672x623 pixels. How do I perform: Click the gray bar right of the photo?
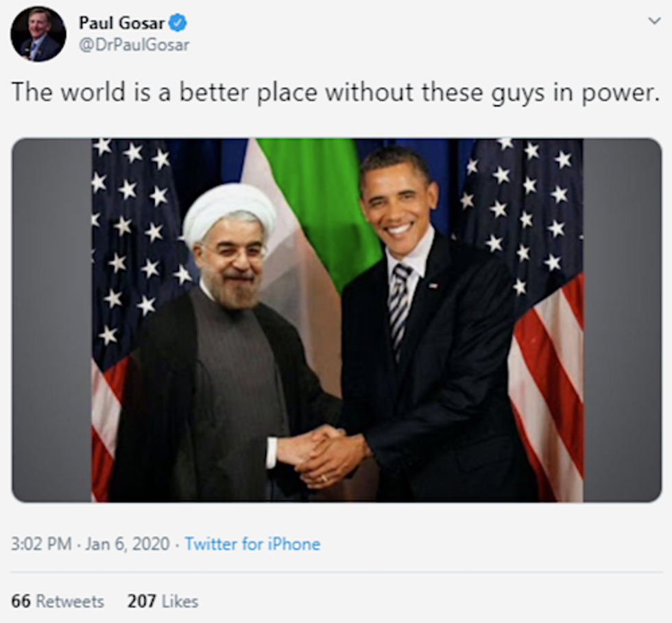click(622, 319)
